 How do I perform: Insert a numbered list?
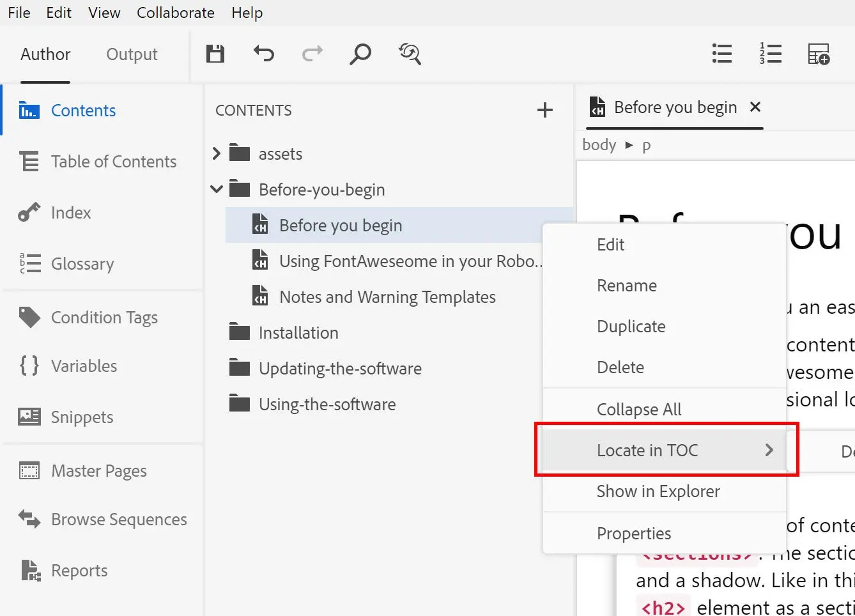771,54
